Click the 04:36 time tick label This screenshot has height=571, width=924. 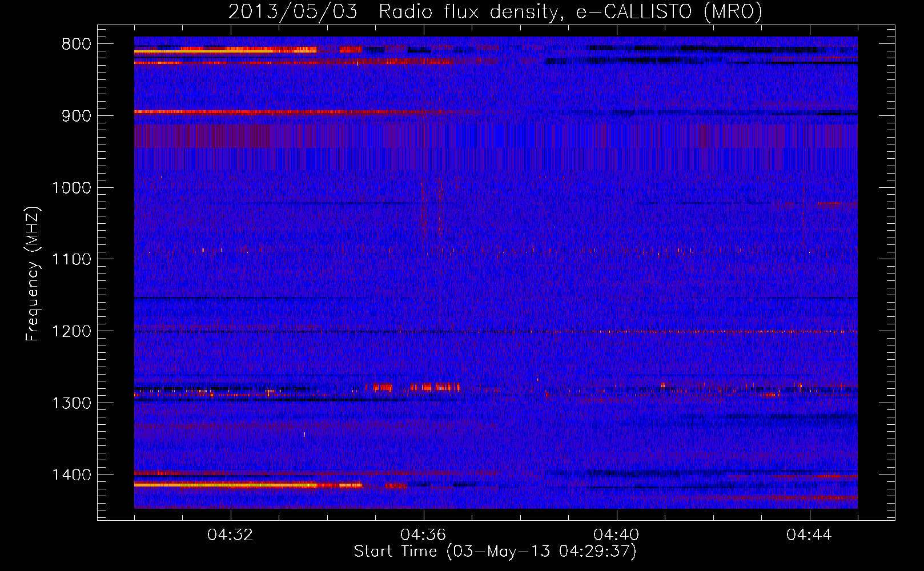point(424,535)
